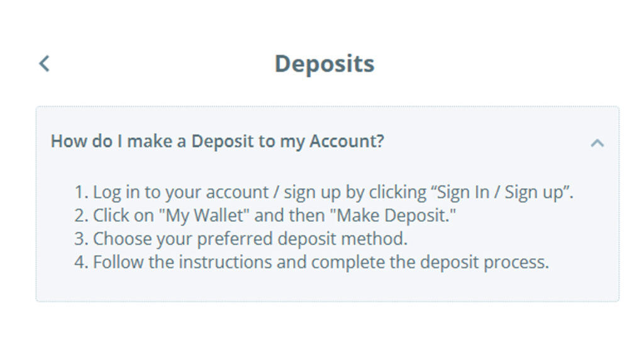Select step 4 "Follow the instructions" line
644x362 pixels.
click(311, 262)
